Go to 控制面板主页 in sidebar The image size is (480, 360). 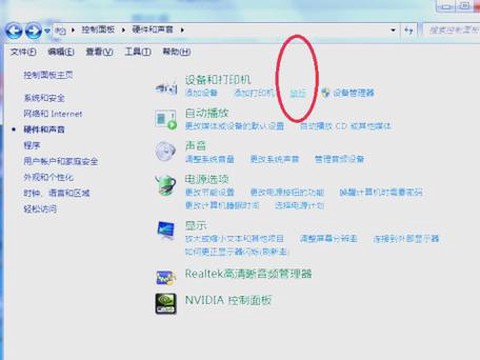tap(48, 75)
